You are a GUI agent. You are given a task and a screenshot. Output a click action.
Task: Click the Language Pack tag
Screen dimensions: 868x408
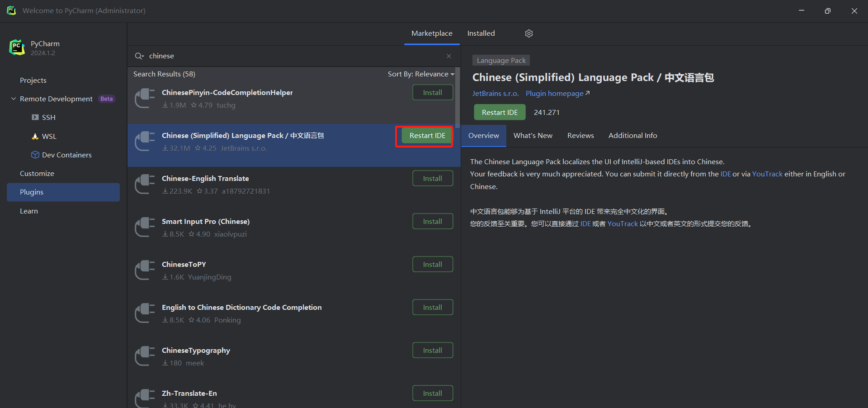[x=501, y=61]
